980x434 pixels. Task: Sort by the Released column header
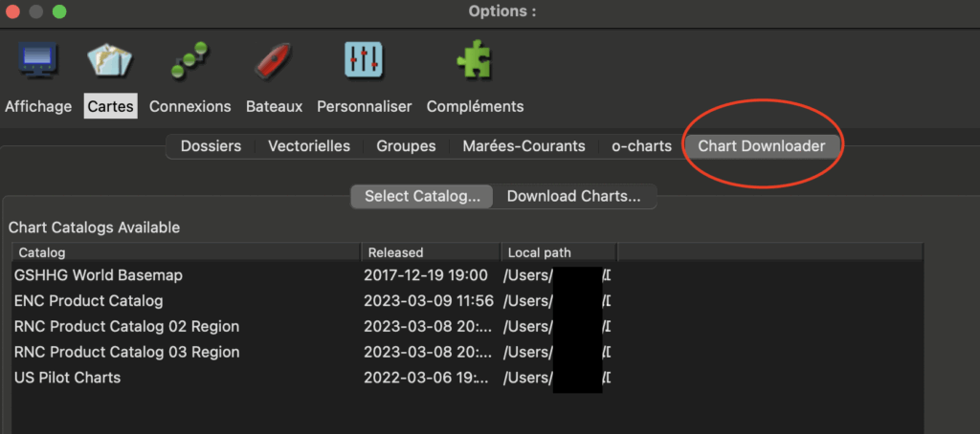(x=429, y=252)
